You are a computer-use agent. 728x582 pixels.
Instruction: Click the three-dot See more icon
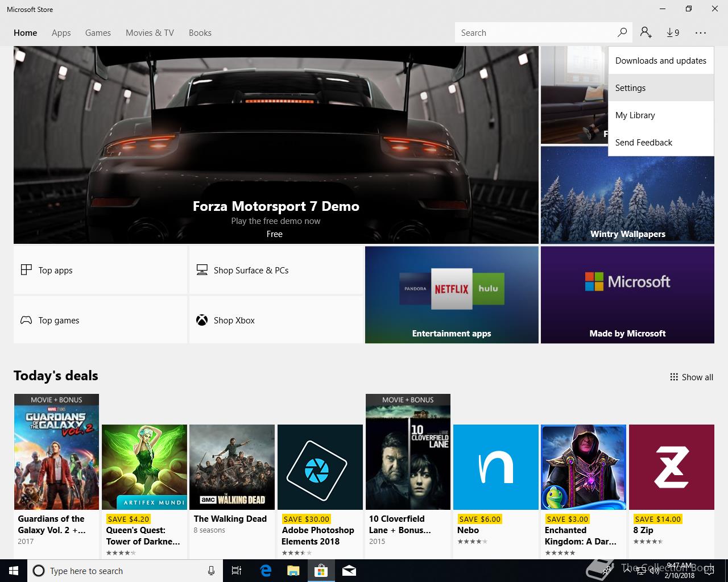tap(701, 32)
